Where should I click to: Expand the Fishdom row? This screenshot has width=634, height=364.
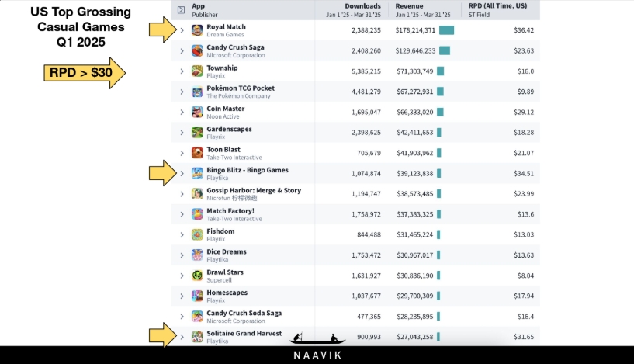pos(182,234)
